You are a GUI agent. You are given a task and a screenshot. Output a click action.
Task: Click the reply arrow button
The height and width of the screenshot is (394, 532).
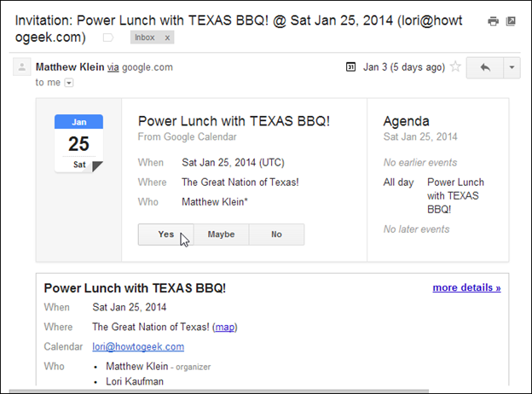coord(485,68)
